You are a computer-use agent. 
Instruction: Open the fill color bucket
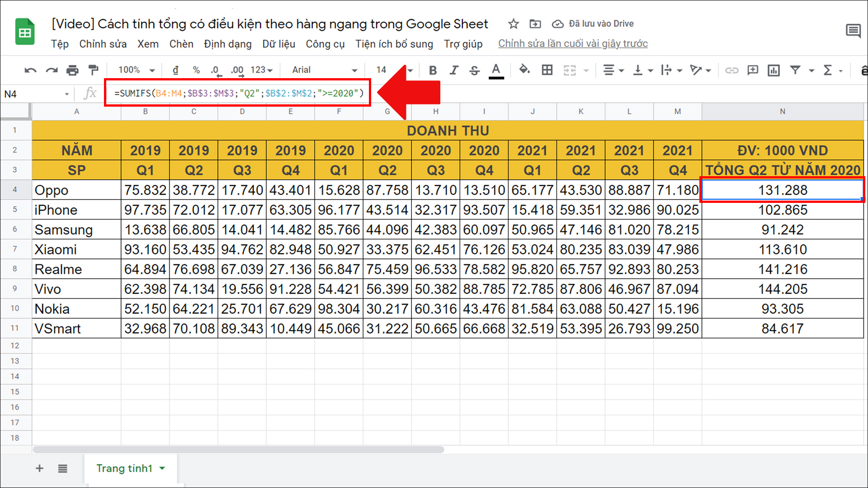pyautogui.click(x=524, y=70)
